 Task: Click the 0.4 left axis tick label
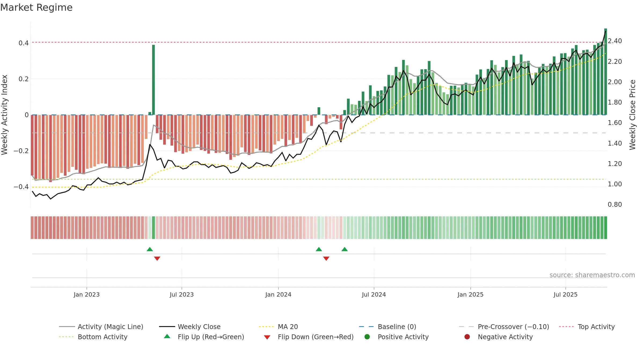pos(24,43)
